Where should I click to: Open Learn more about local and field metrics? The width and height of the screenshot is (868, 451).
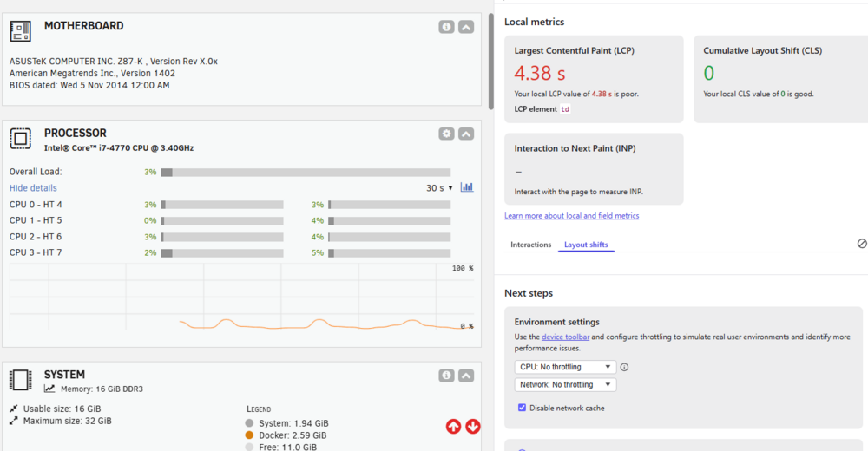pos(571,216)
